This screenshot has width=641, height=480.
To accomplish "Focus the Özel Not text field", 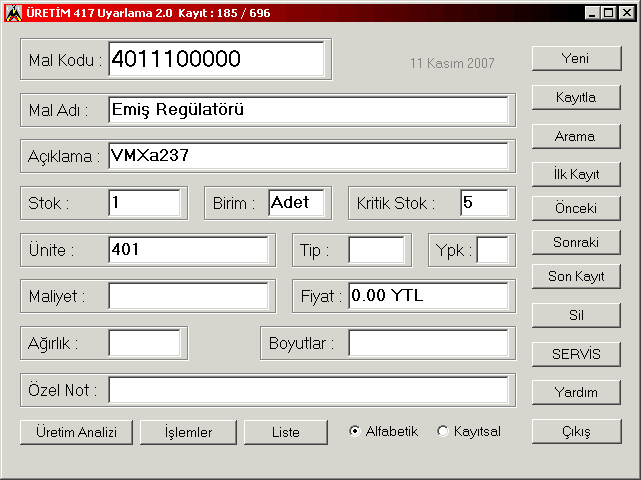I will click(309, 390).
